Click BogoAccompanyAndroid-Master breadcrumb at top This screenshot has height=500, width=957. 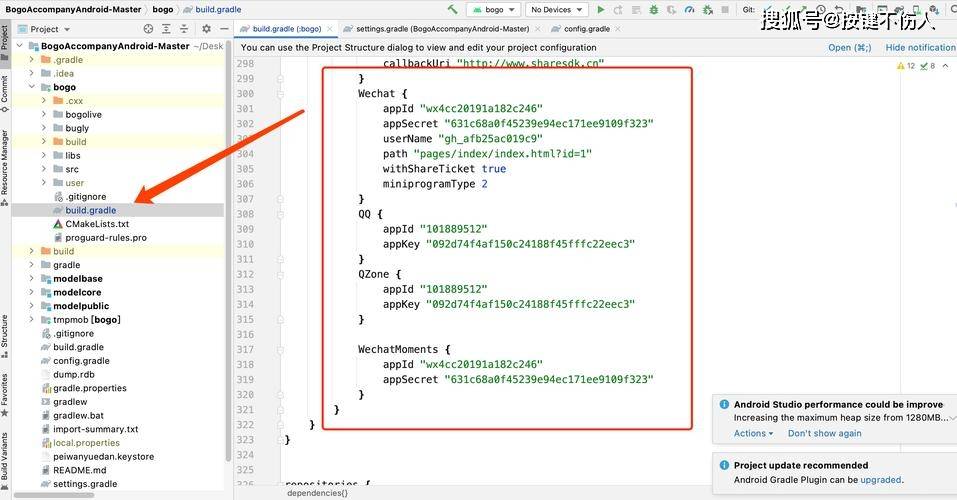coord(73,9)
